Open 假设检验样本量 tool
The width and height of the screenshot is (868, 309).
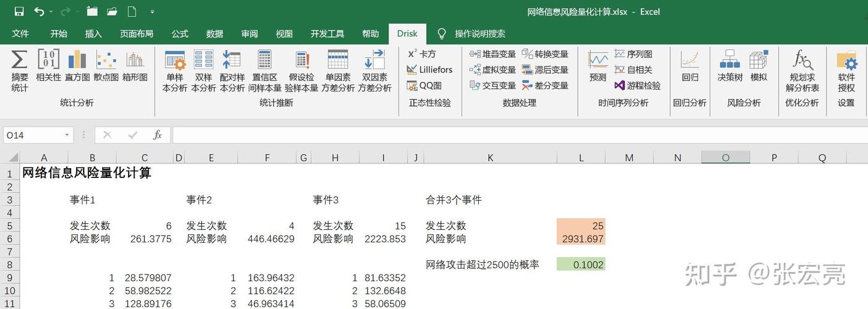[301, 70]
